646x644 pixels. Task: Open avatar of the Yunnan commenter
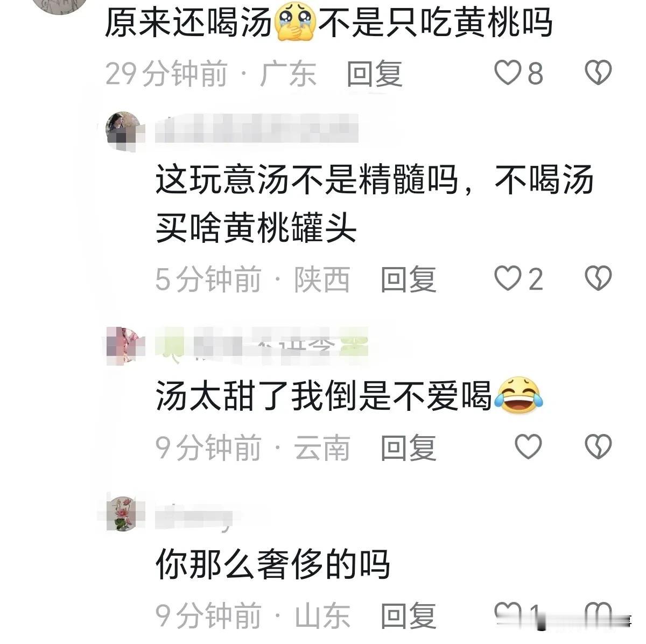point(124,345)
